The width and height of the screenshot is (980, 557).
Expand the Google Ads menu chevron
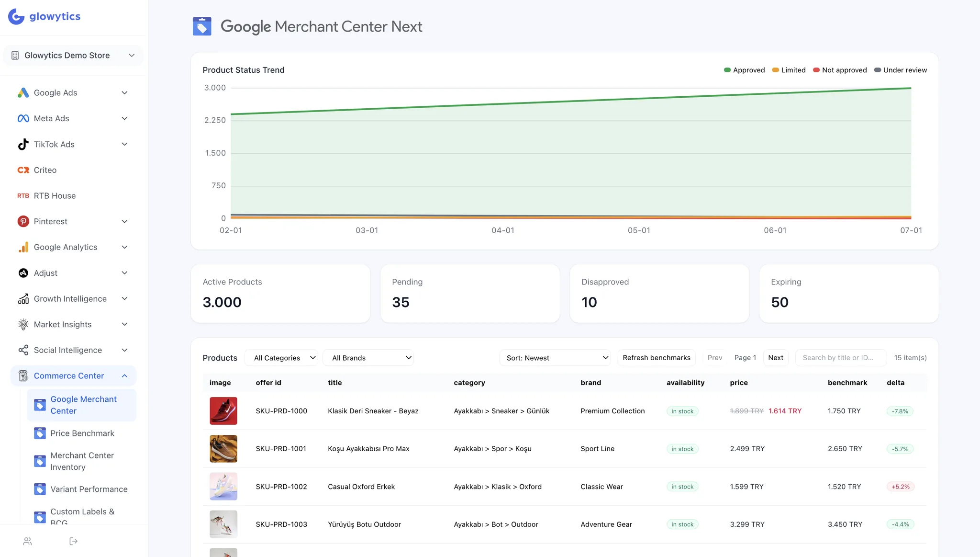click(x=124, y=93)
